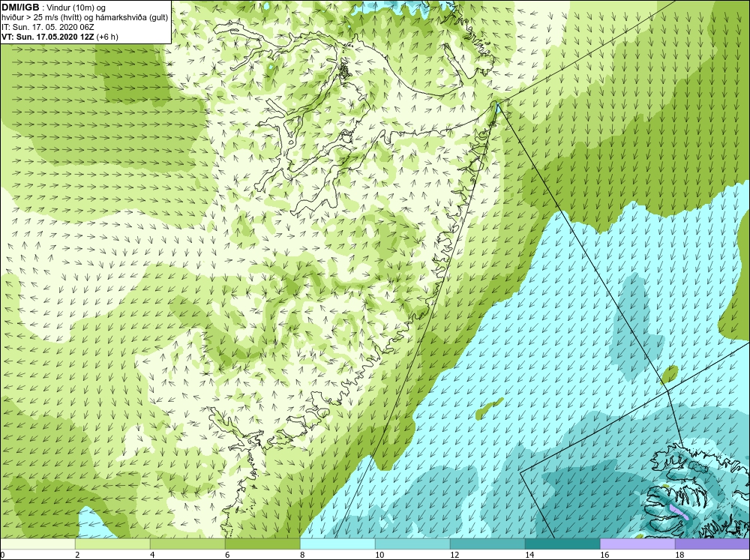Viewport: 750px width, 560px height.
Task: Click the legend label '16'
Action: pos(604,555)
